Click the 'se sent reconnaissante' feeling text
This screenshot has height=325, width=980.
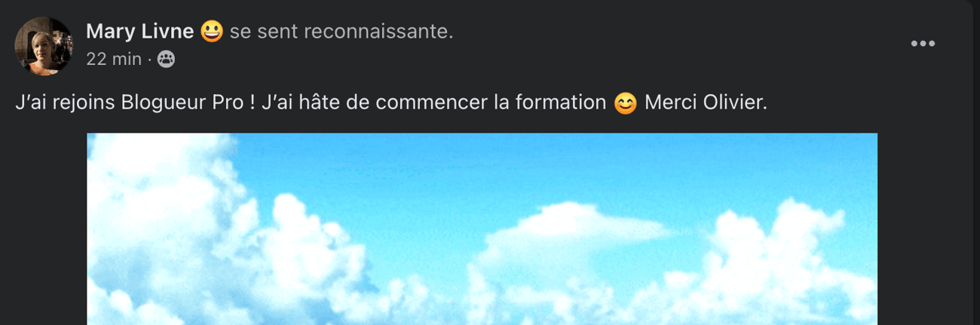pyautogui.click(x=341, y=32)
